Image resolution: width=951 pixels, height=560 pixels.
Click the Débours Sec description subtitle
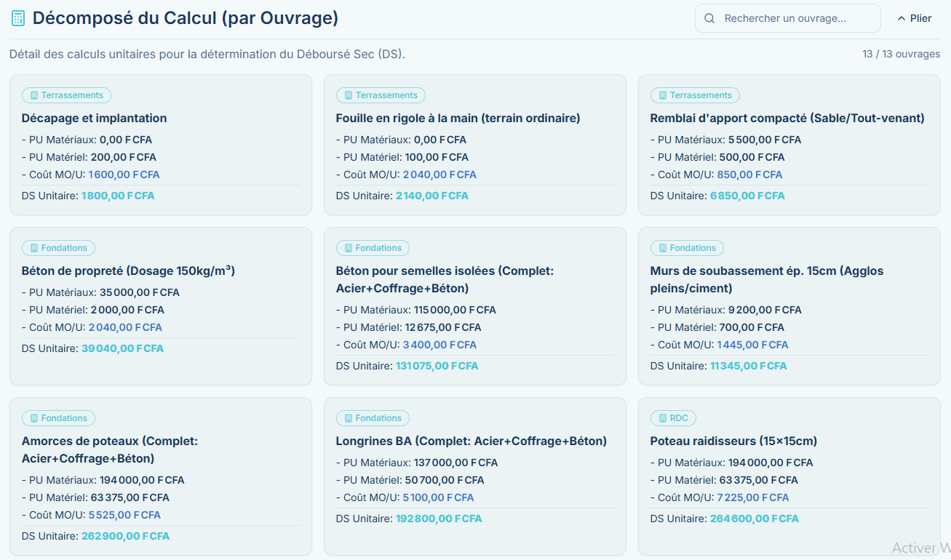click(207, 55)
